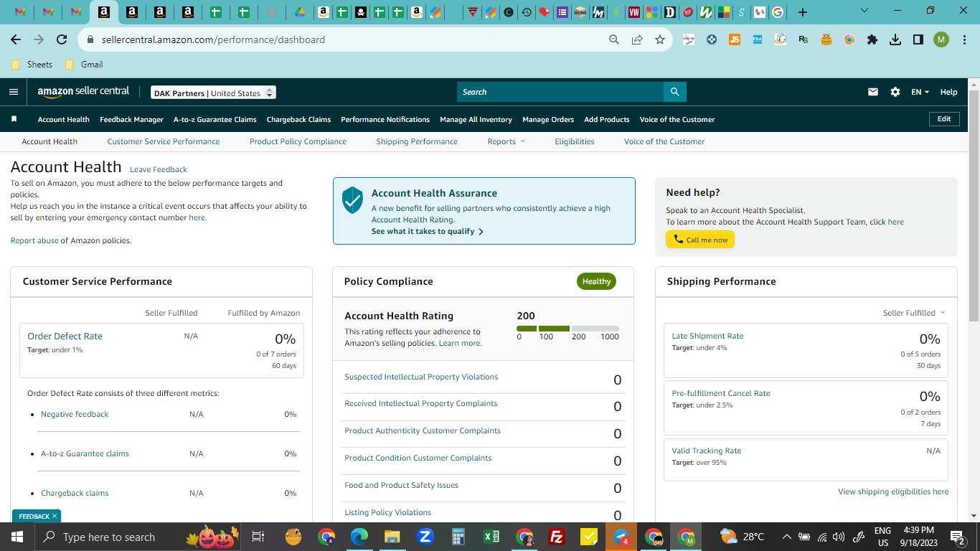The width and height of the screenshot is (980, 551).
Task: Show Chrome downloads
Action: [895, 39]
